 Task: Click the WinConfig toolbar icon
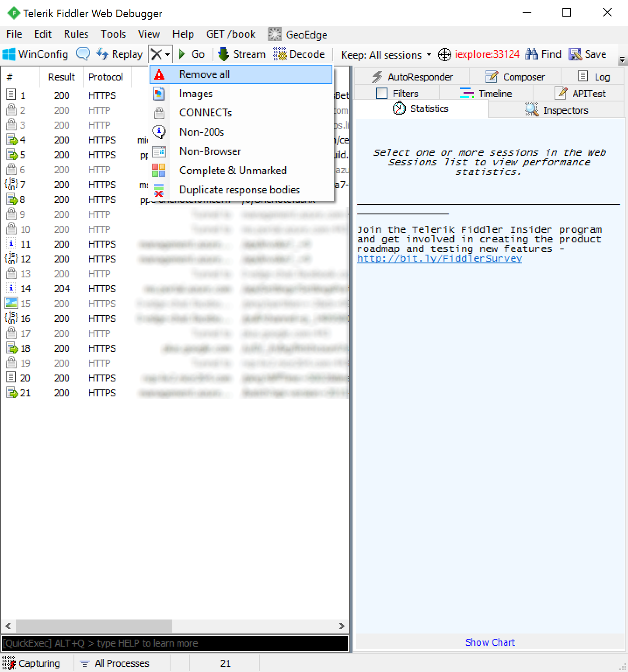tap(9, 54)
